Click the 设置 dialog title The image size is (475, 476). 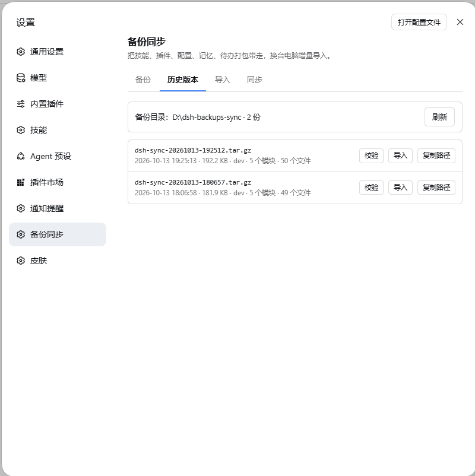[26, 23]
